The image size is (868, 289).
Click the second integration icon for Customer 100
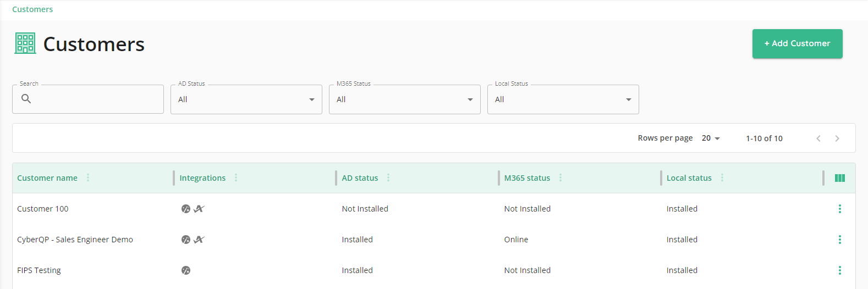tap(199, 209)
